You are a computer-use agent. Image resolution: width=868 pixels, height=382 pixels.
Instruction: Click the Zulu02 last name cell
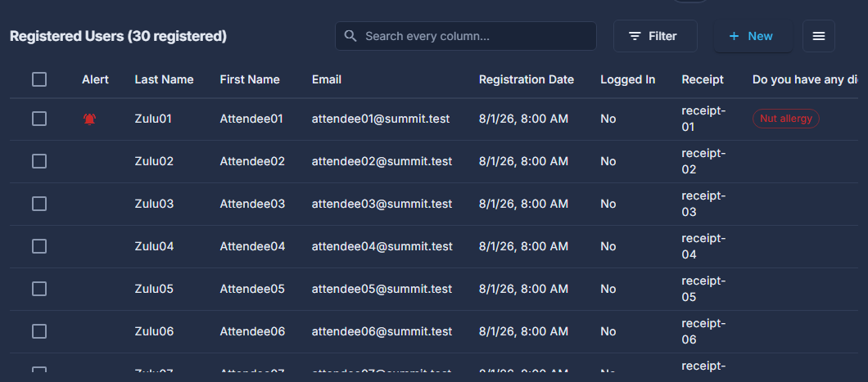[154, 161]
